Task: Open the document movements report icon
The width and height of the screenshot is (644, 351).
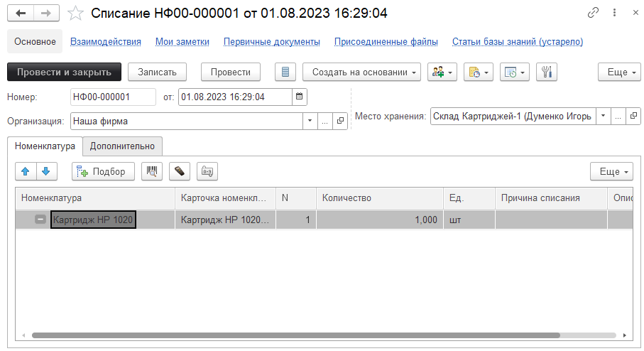Action: point(285,72)
